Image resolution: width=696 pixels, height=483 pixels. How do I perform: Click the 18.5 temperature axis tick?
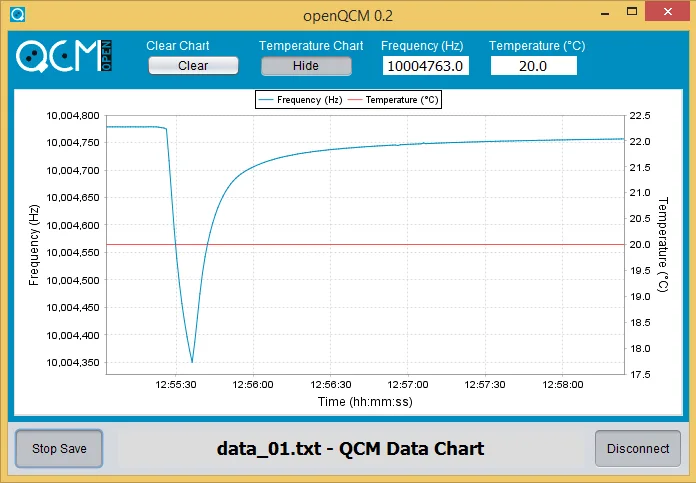pyautogui.click(x=640, y=323)
